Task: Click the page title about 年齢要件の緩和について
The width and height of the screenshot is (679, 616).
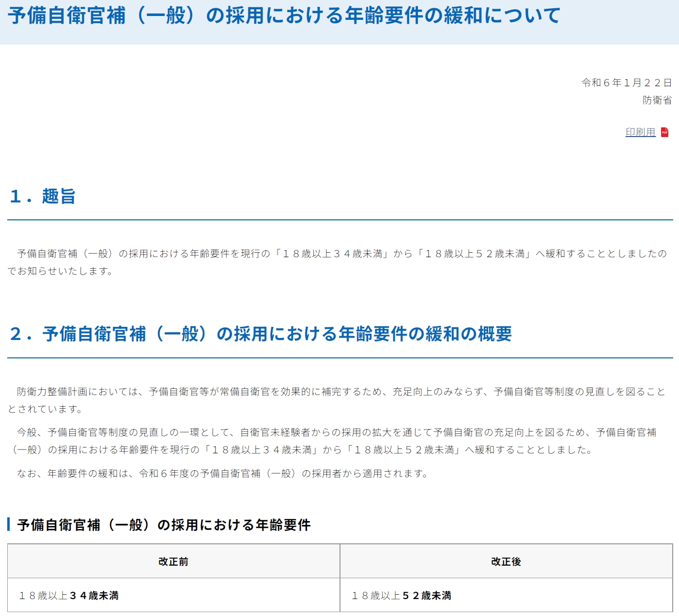Action: tap(284, 15)
